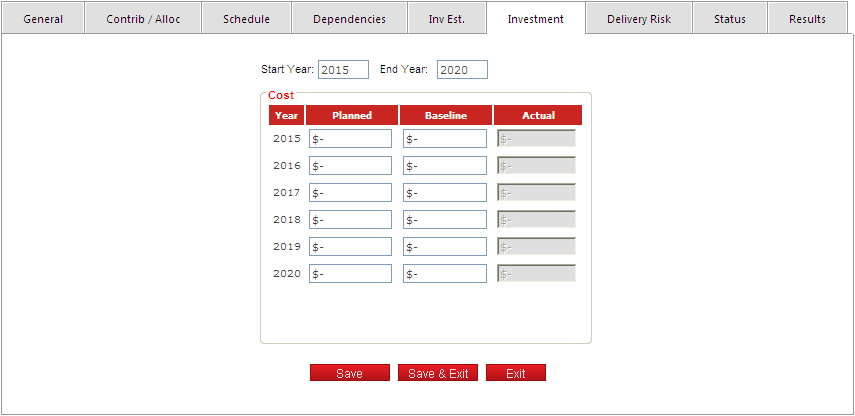Focus the 2016 Planned cost field
Image resolution: width=855 pixels, height=416 pixels.
pos(350,166)
